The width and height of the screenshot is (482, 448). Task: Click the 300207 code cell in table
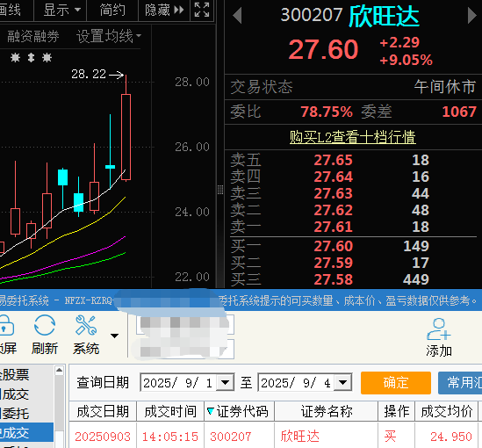(x=231, y=437)
